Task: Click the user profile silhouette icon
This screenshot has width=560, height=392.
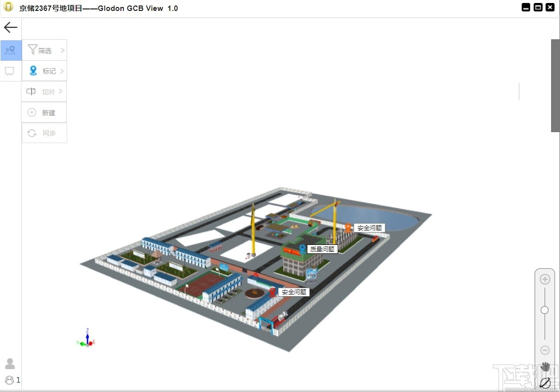Action: (10, 364)
